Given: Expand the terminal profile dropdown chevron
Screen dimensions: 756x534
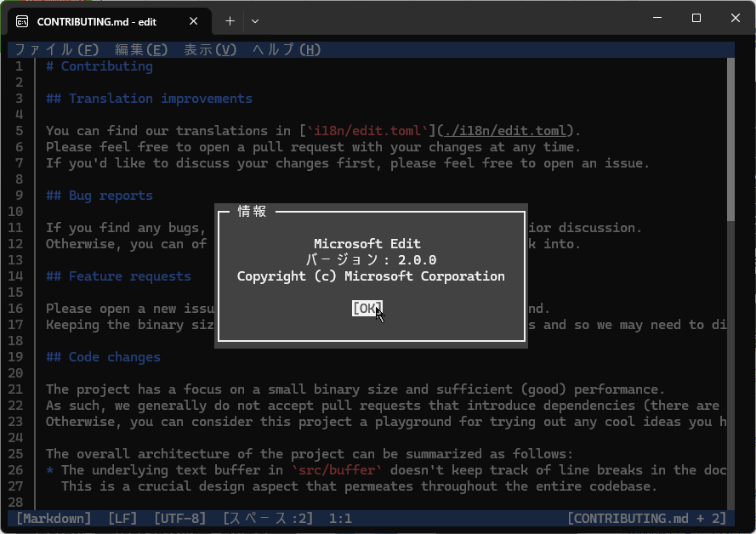Looking at the screenshot, I should (255, 21).
